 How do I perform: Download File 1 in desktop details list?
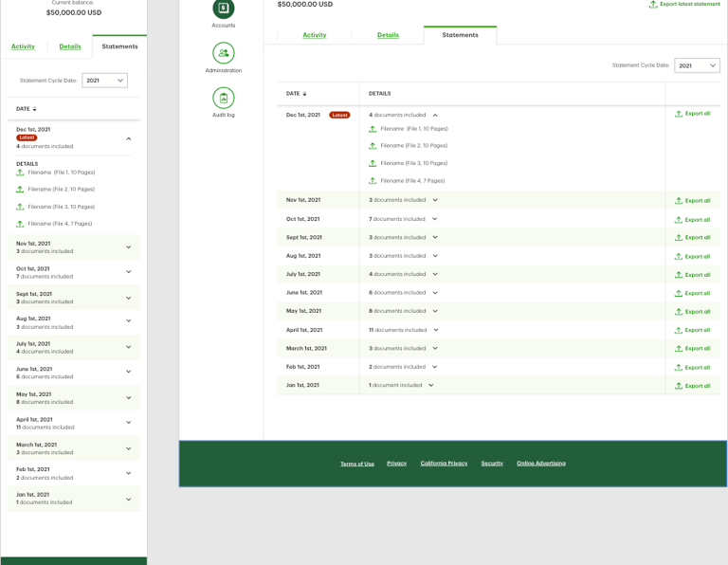click(x=373, y=129)
